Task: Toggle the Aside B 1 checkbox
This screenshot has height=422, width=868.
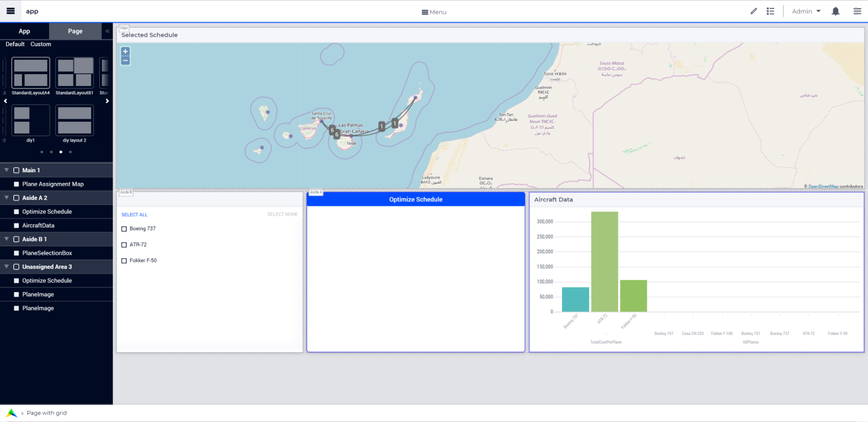Action: 16,239
